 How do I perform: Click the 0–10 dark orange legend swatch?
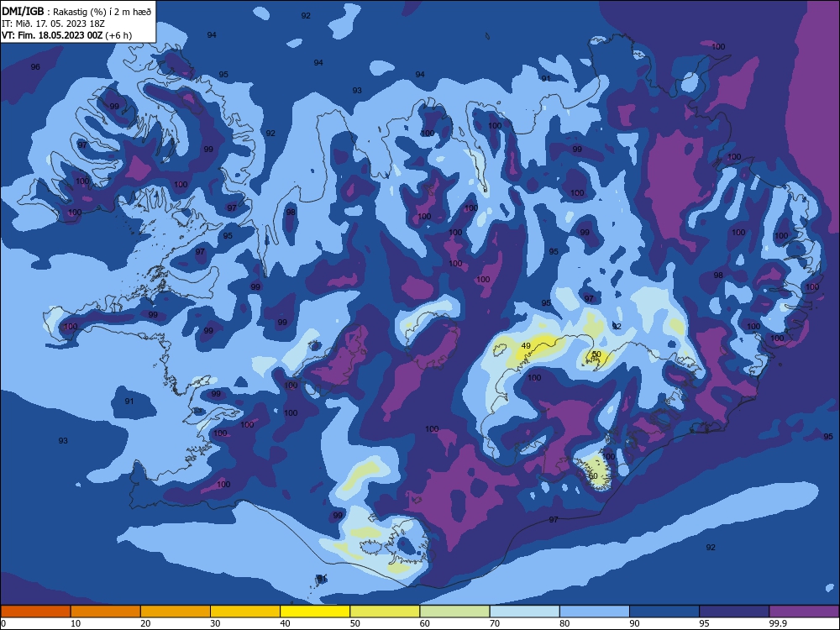35,612
